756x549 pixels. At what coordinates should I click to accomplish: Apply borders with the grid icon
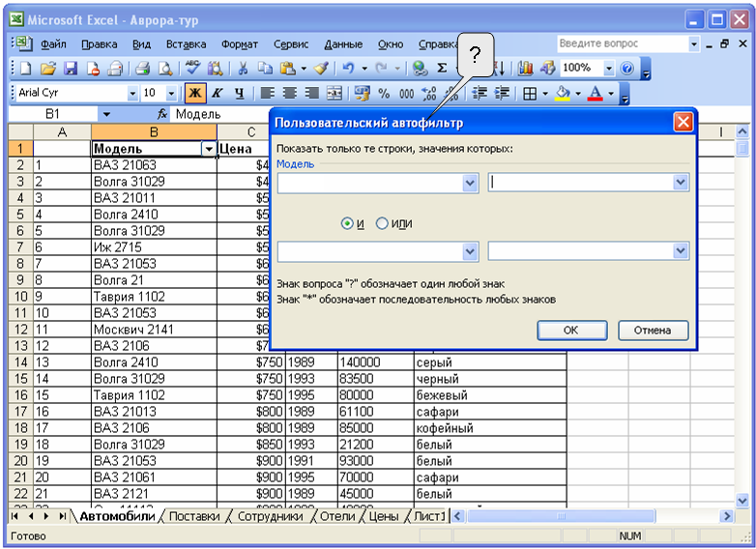[x=530, y=94]
